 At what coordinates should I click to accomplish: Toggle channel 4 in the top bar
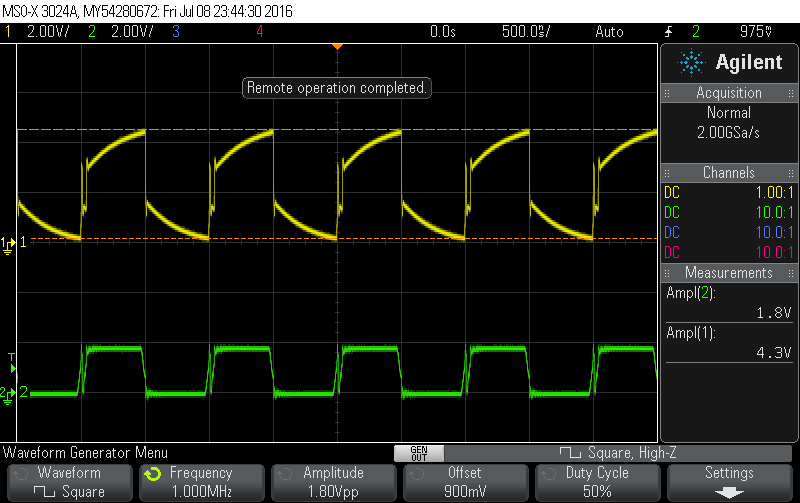coord(260,32)
